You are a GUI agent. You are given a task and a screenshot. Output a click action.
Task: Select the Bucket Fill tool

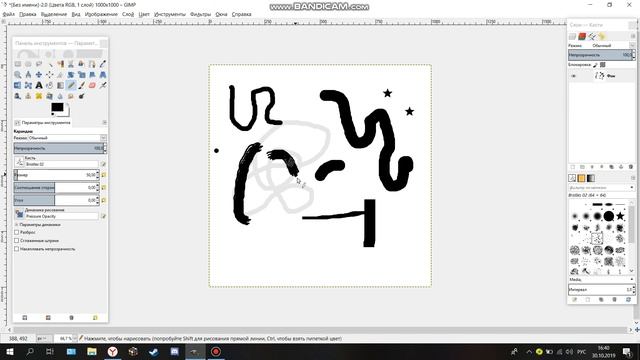pos(49,85)
